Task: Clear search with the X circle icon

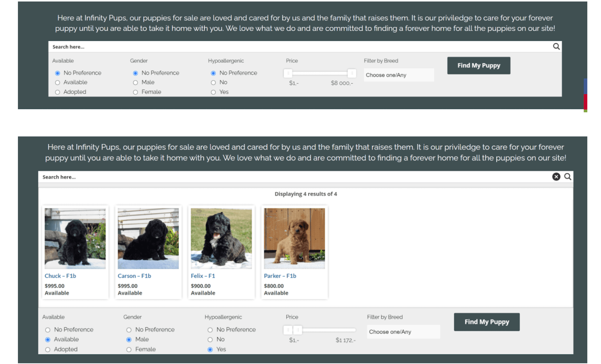Action: click(556, 177)
